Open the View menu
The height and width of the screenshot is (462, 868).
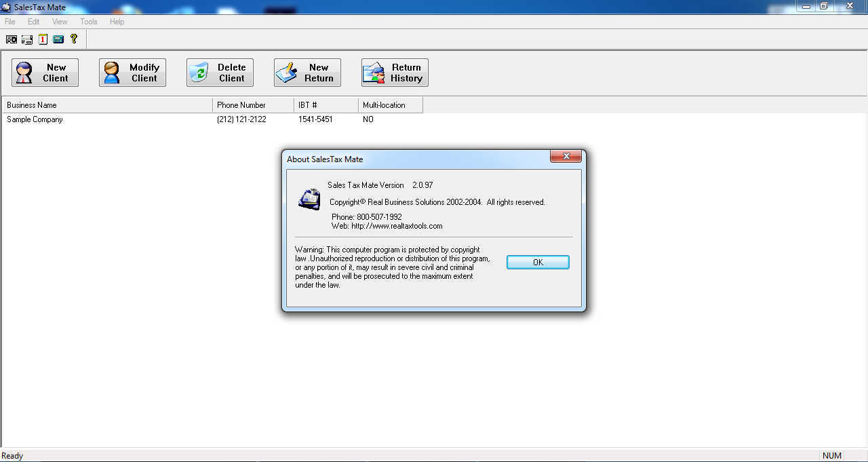point(60,21)
